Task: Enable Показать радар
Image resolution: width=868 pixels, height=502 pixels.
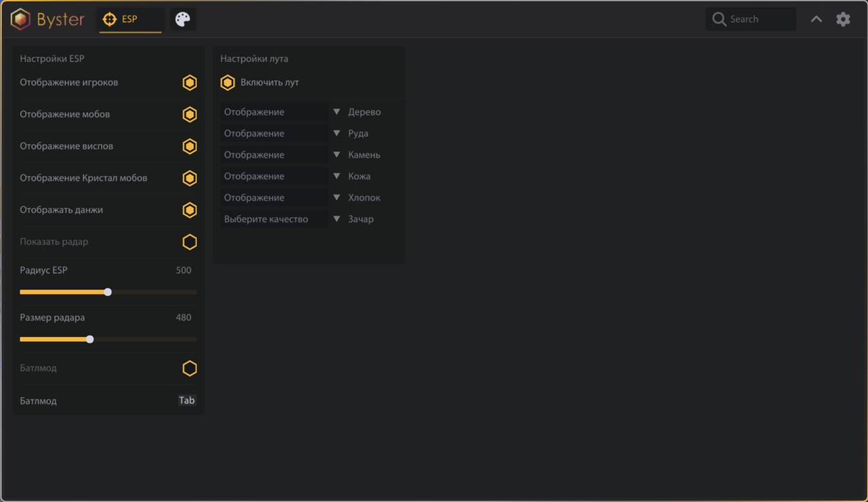Action: [190, 242]
